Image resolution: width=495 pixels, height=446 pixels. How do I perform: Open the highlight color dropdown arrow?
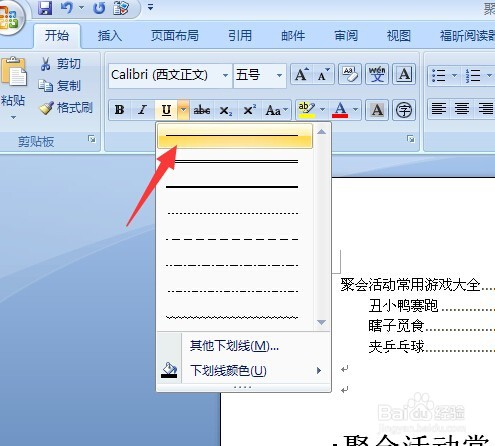tap(322, 109)
